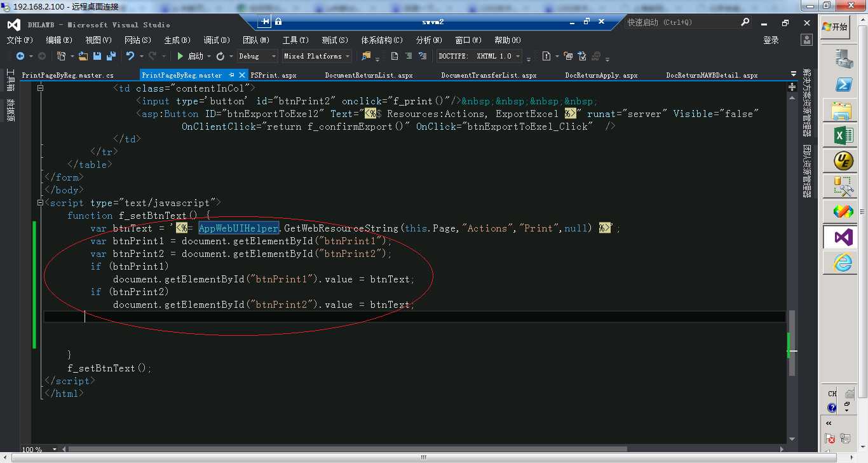The image size is (868, 463).
Task: Open PowerShell from the taskbar
Action: pos(843,85)
